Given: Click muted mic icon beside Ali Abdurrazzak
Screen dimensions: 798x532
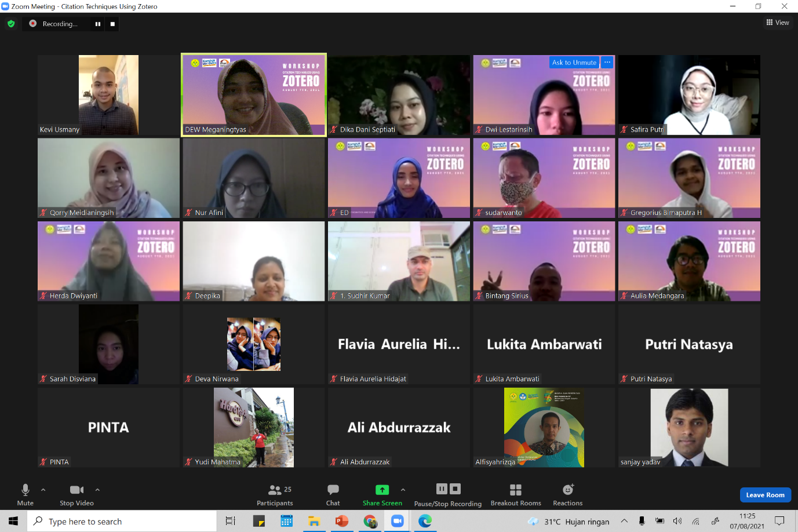Looking at the screenshot, I should [333, 462].
